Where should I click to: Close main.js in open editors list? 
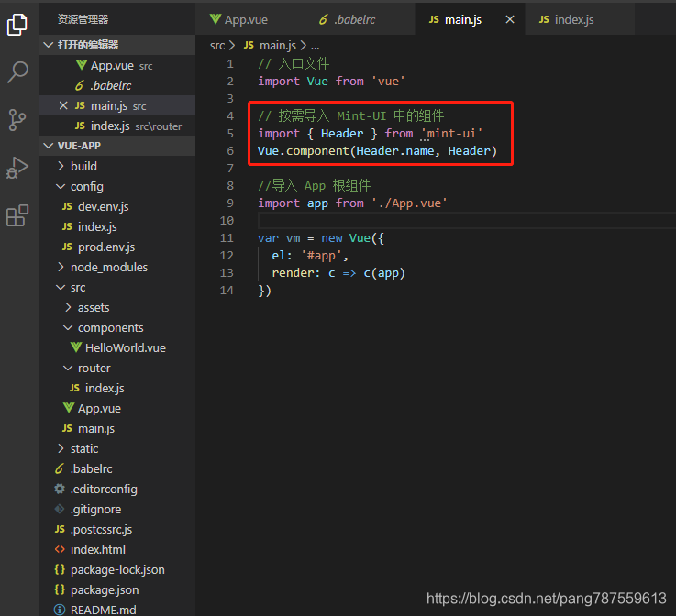point(63,105)
